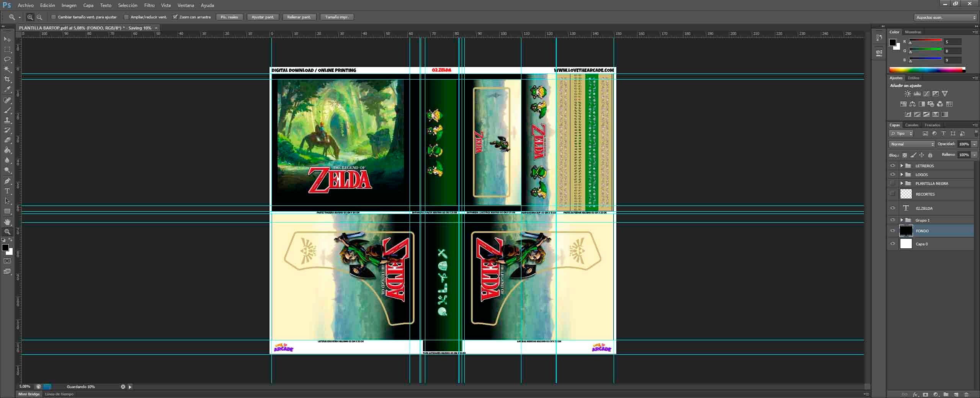This screenshot has width=980, height=398.
Task: Click the rainbow color spectrum ramp
Action: [x=926, y=69]
